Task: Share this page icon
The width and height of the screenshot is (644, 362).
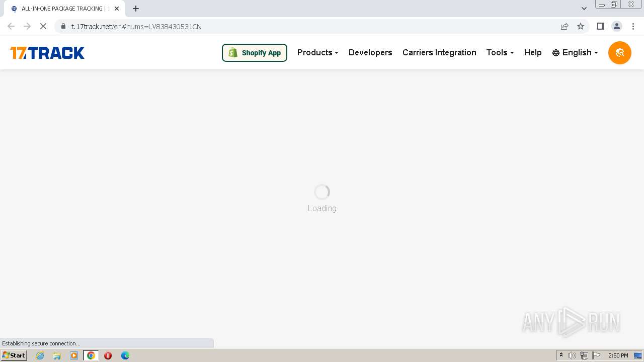Action: [x=565, y=26]
